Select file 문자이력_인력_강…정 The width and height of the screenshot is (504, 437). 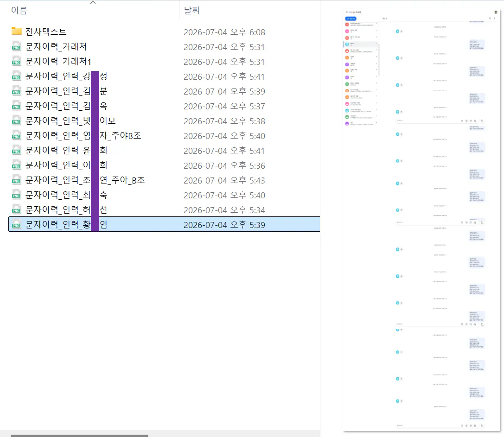coord(66,76)
